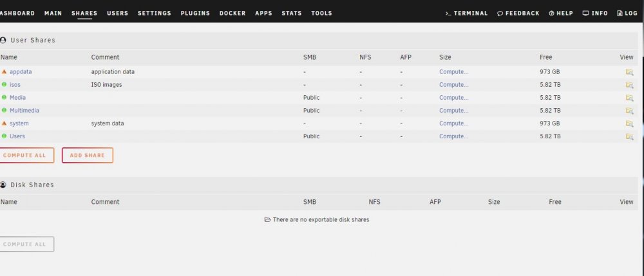Screen dimensions: 644x276
Task: Click the green status dot beside Users
Action: point(4,136)
